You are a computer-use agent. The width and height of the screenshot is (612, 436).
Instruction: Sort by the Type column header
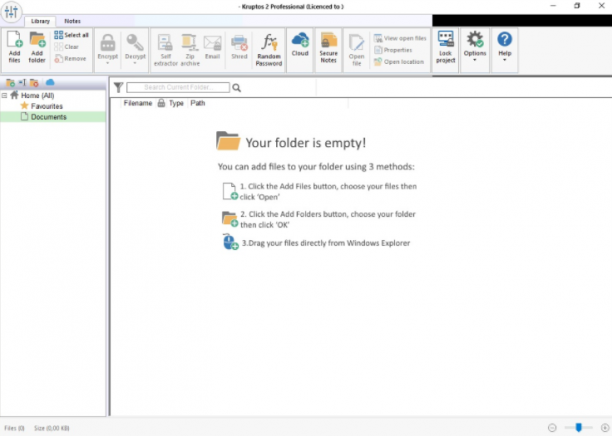176,103
